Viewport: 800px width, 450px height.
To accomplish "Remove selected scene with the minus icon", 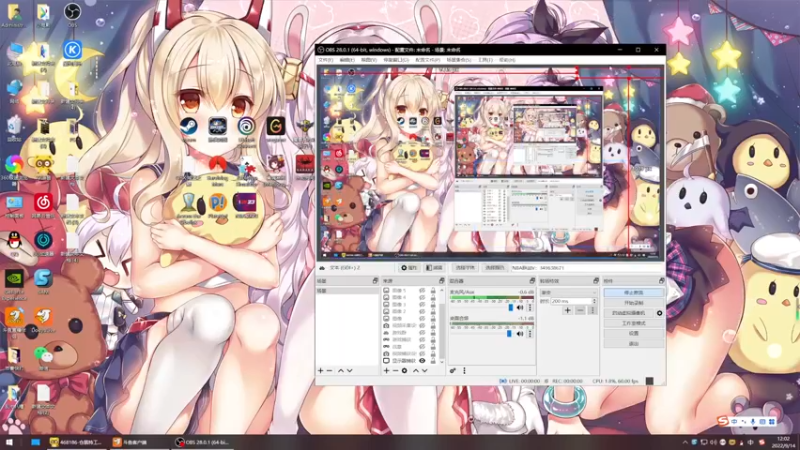I will click(x=330, y=370).
